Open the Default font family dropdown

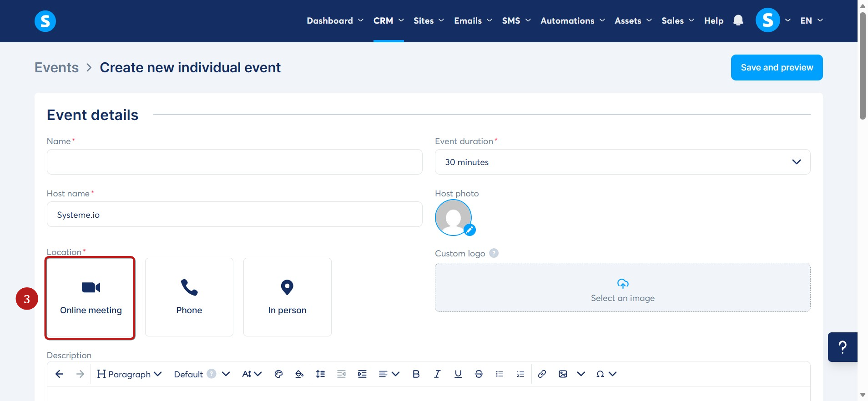202,374
